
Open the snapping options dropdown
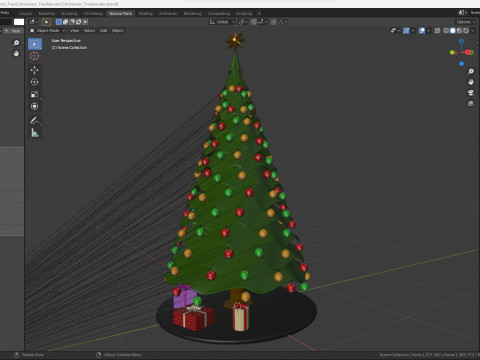coord(262,22)
